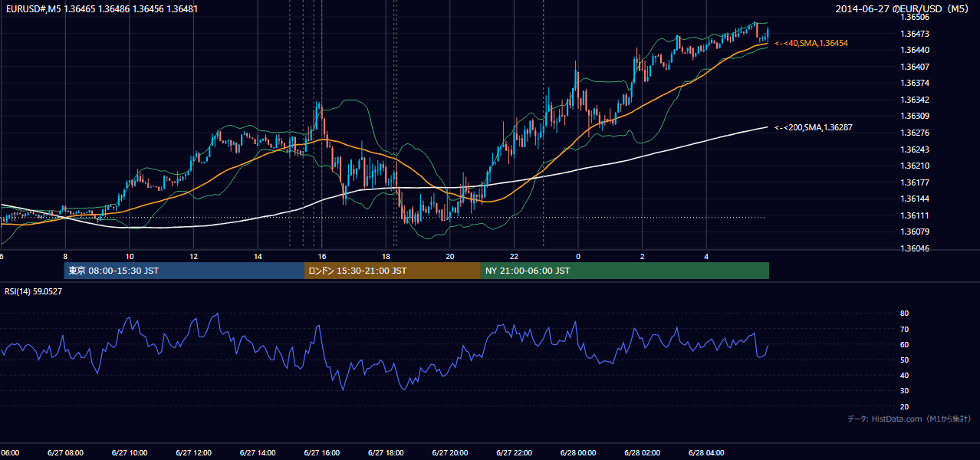This screenshot has height=460, width=980.
Task: Click RSI scale value 50
Action: (904, 360)
